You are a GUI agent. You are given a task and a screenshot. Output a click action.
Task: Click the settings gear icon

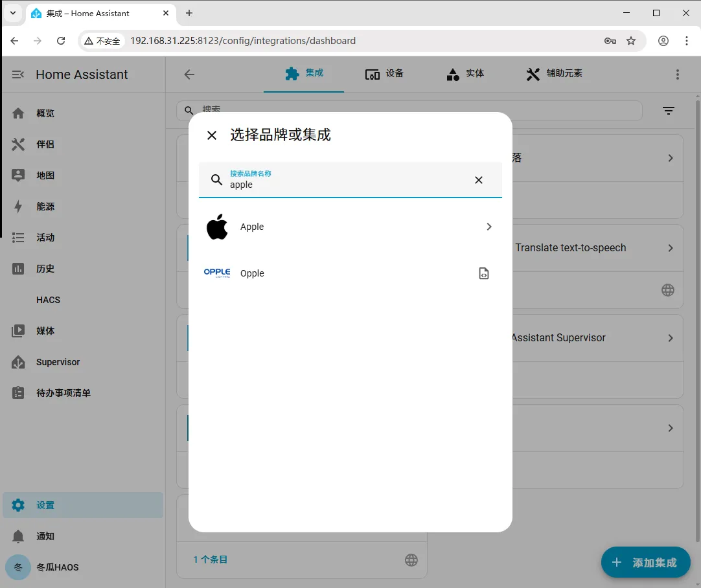point(18,505)
